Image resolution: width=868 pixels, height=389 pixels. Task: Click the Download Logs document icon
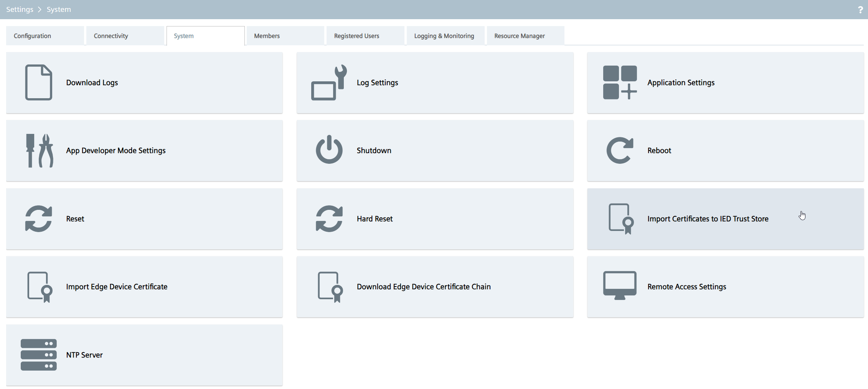(x=38, y=82)
